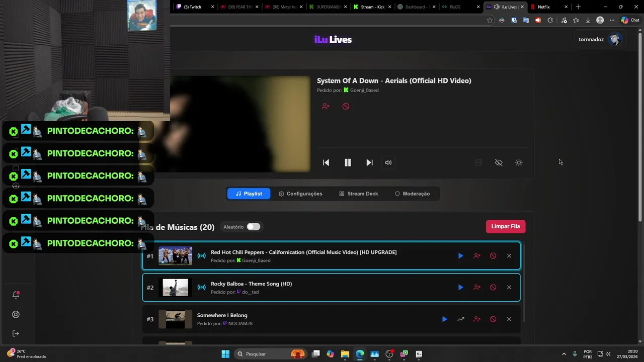
Task: Open weather widget 26°C Pred ensolarado
Action: pos(27,354)
